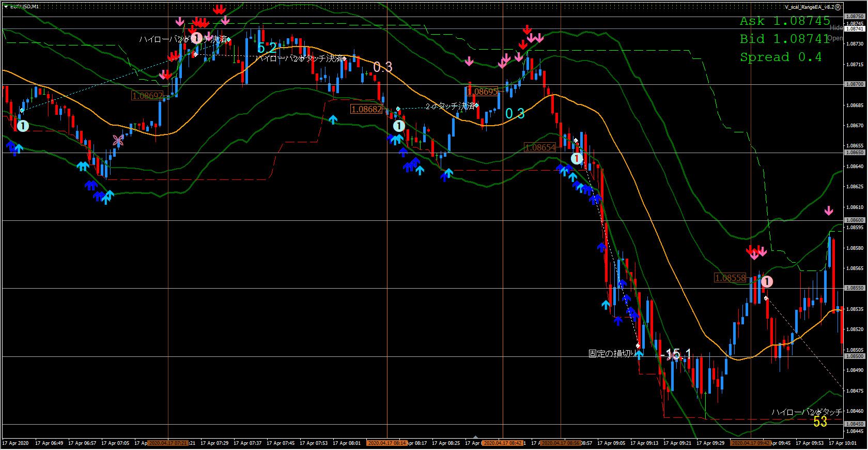Click the -15.1 loss value
The image size is (868, 450).
coord(676,354)
